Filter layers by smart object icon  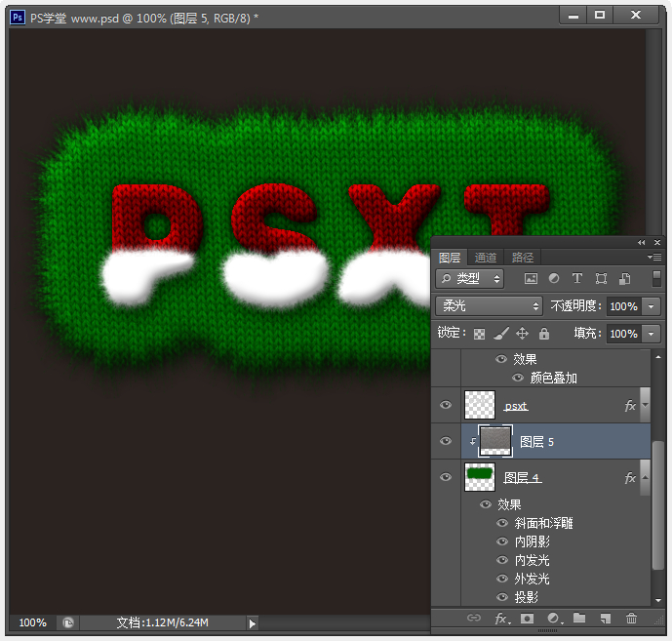[x=624, y=279]
